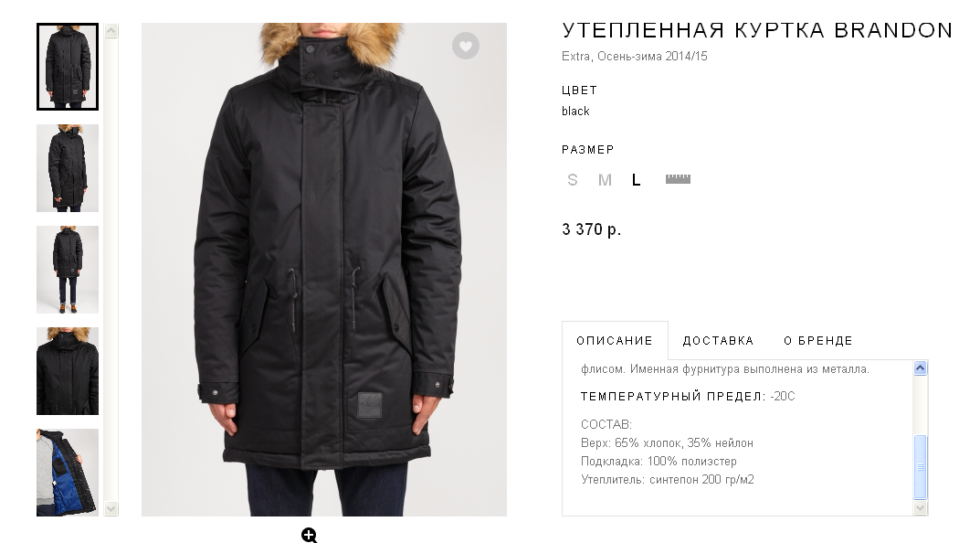
Task: Show the first front-view jacket thumbnail
Action: pos(68,67)
